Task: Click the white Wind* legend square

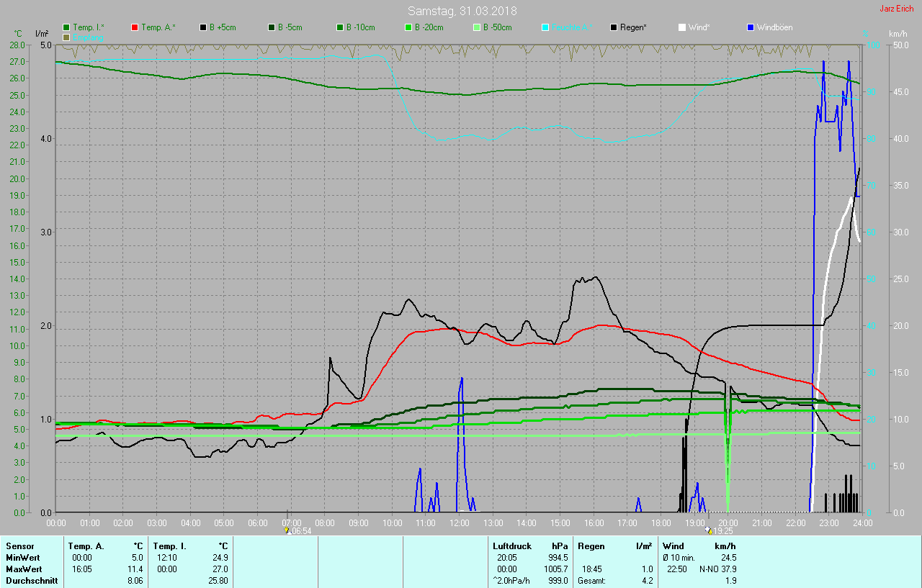Action: [682, 27]
